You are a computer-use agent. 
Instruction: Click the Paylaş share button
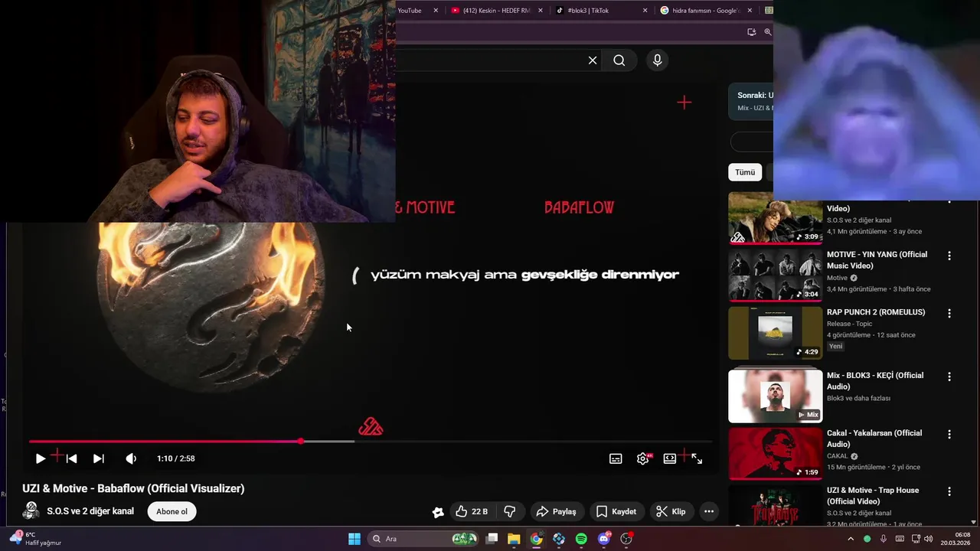click(x=557, y=511)
